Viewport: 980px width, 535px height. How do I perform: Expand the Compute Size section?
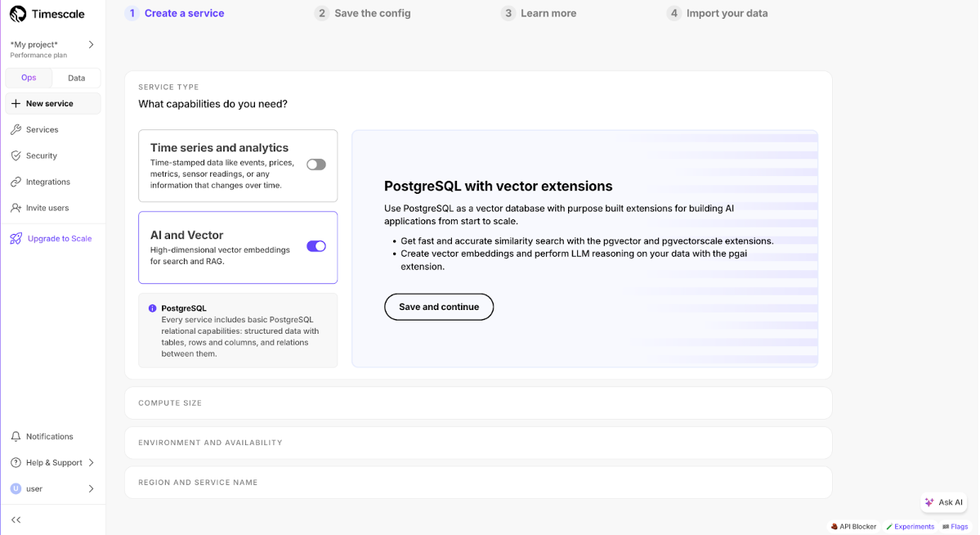coord(478,403)
